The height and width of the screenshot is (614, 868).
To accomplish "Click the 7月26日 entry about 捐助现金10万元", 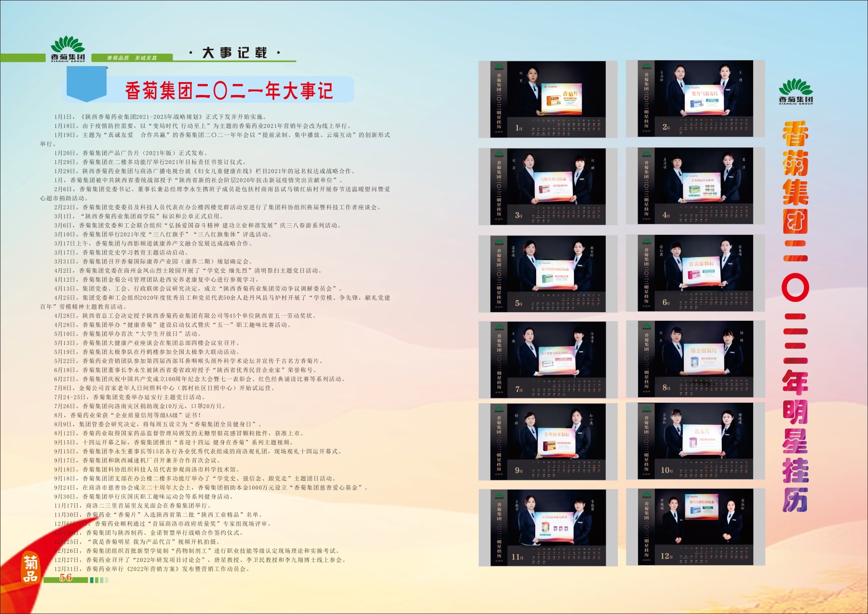I will pos(140,406).
